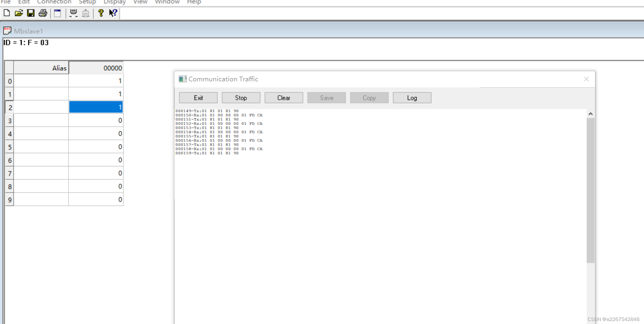This screenshot has width=644, height=324.
Task: Click the Communication Traffic window icon
Action: coord(182,79)
